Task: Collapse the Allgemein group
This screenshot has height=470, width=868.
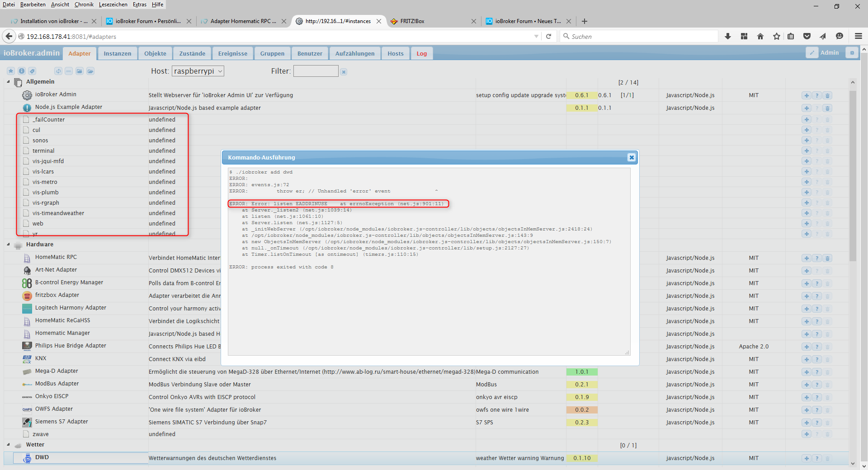Action: (x=8, y=82)
